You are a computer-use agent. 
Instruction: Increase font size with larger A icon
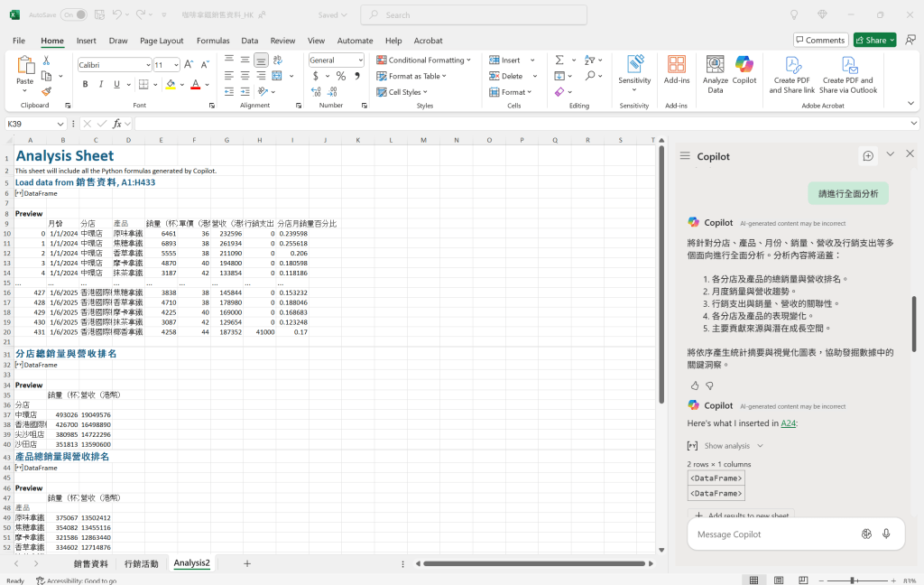[189, 64]
